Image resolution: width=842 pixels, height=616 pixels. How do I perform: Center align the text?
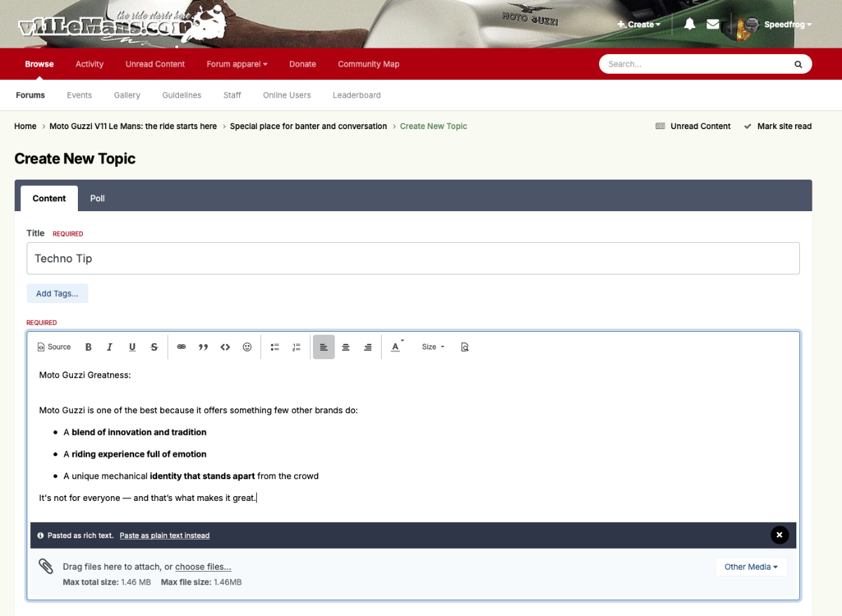pyautogui.click(x=346, y=347)
